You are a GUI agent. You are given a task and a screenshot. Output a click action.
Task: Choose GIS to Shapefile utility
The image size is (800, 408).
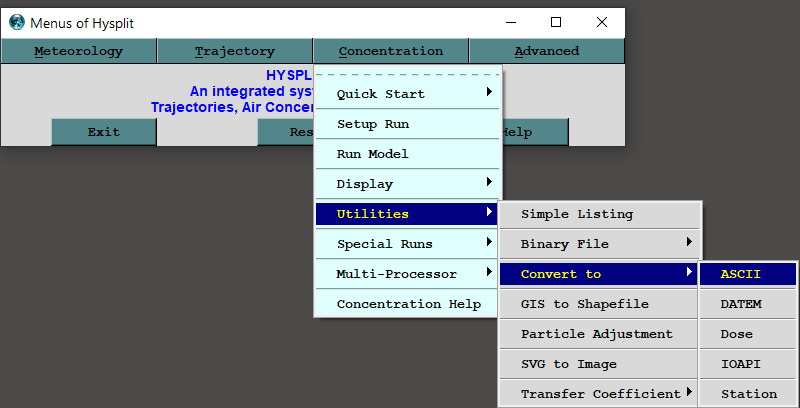click(599, 304)
